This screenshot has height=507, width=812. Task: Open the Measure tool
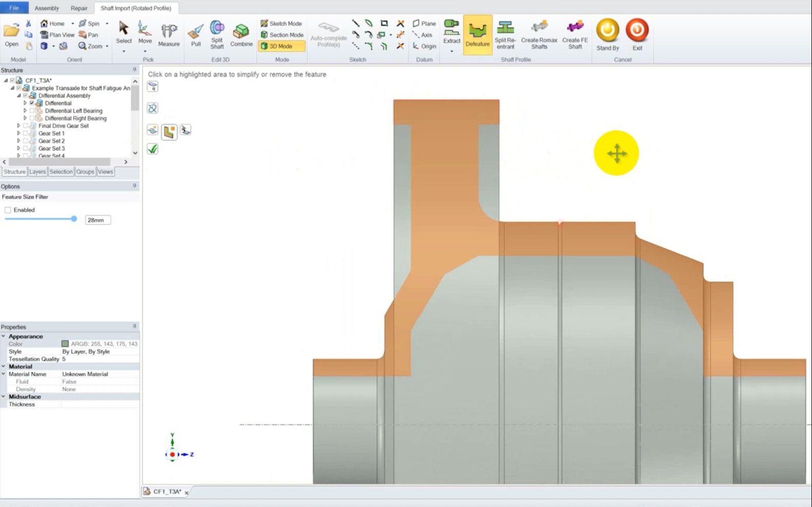[169, 35]
